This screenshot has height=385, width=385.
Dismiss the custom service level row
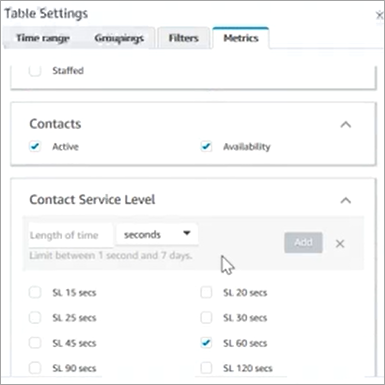click(x=340, y=244)
